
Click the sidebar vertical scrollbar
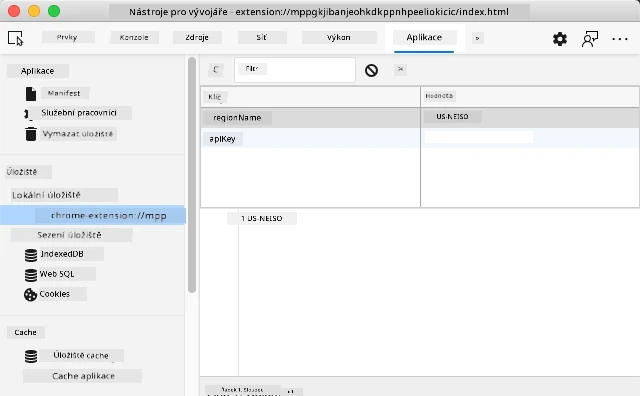pyautogui.click(x=192, y=176)
